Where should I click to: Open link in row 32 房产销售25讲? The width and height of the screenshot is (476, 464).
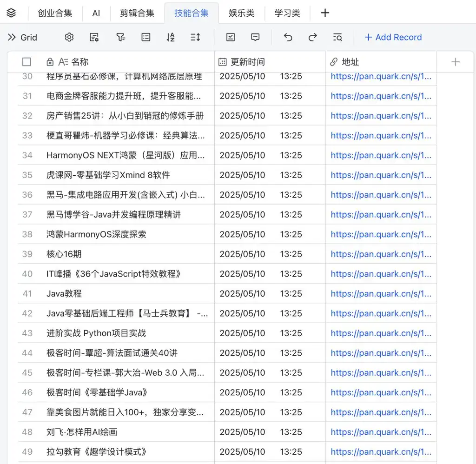pyautogui.click(x=381, y=116)
